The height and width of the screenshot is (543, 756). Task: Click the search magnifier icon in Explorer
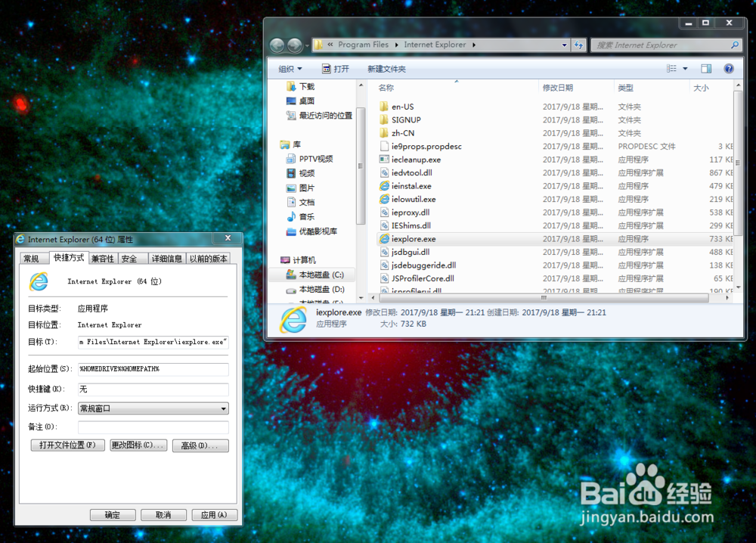pos(734,45)
